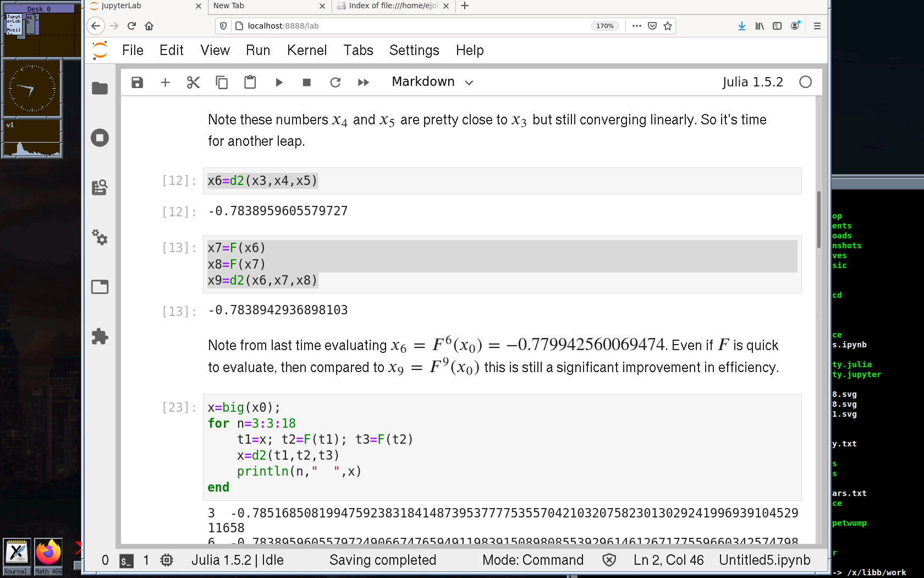924x578 pixels.
Task: Cut the selected cells with scissors icon
Action: coord(193,83)
